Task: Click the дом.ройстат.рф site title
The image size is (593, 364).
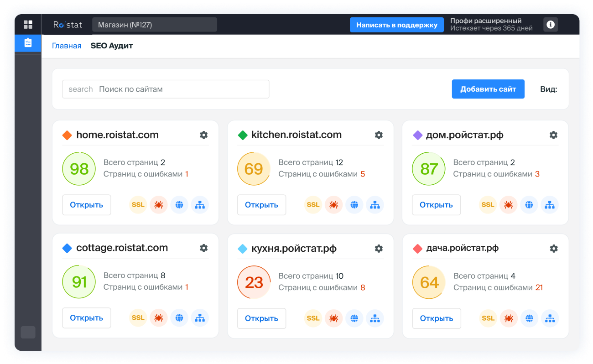Action: (464, 135)
